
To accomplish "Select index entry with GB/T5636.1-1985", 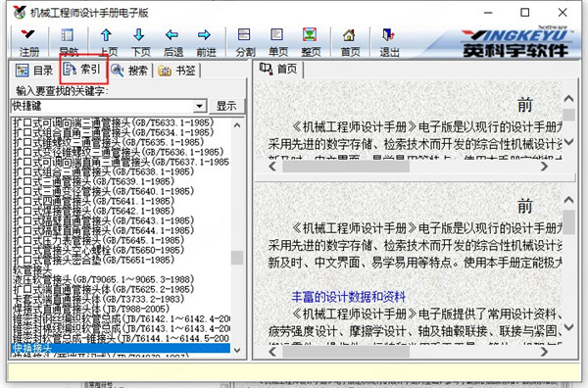I will click(119, 152).
